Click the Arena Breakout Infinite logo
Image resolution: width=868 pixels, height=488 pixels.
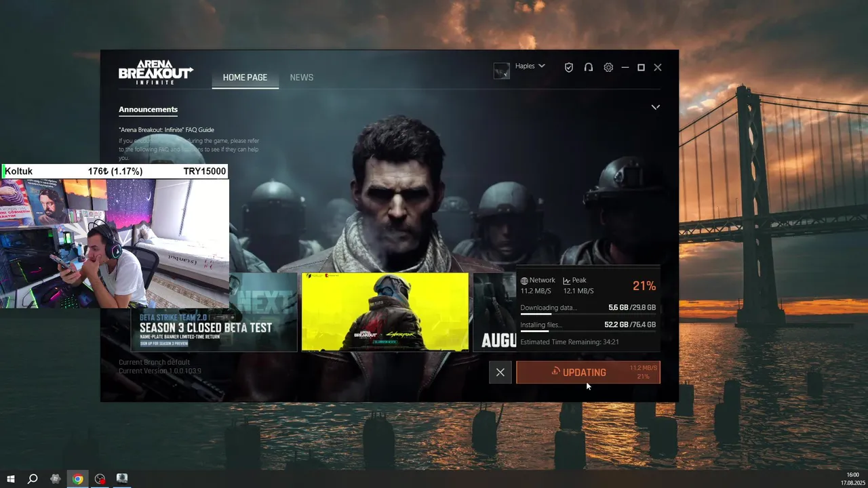coord(156,72)
